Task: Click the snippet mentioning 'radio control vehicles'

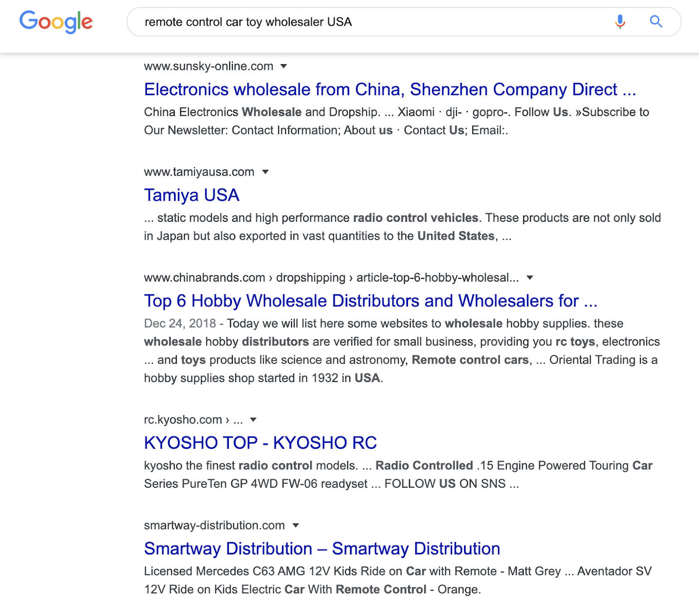Action: pos(402,227)
